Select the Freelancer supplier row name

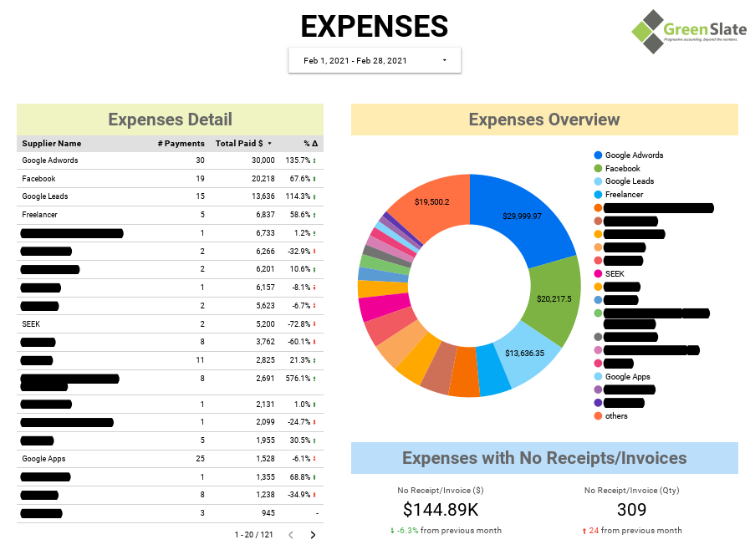[39, 215]
